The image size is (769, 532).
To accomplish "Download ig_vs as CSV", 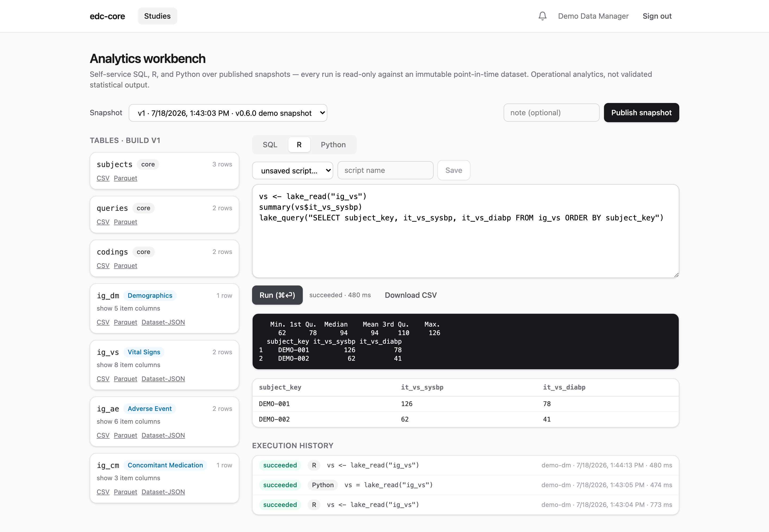I will click(x=103, y=379).
